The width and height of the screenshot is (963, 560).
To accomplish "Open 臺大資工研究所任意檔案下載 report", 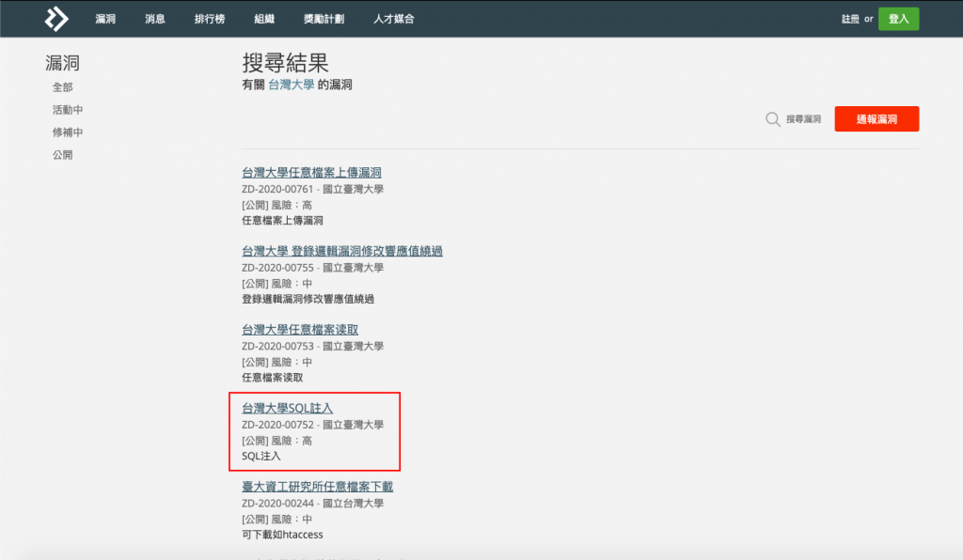I will click(318, 487).
